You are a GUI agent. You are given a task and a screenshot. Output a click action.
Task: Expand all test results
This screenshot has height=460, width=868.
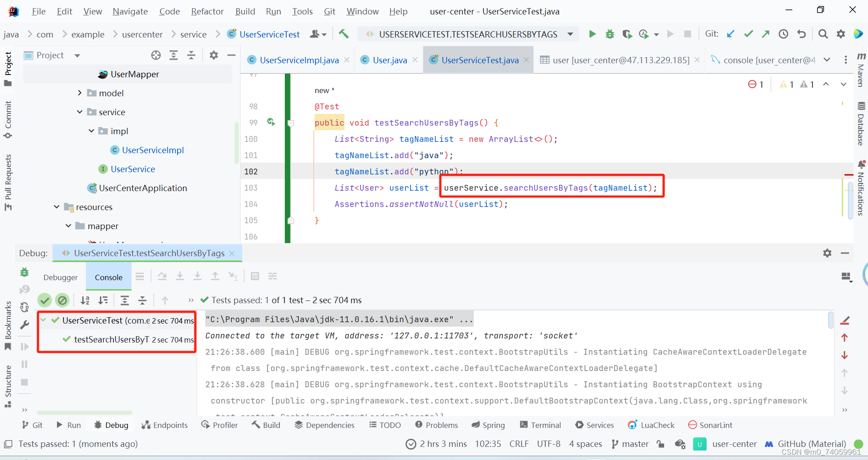125,300
